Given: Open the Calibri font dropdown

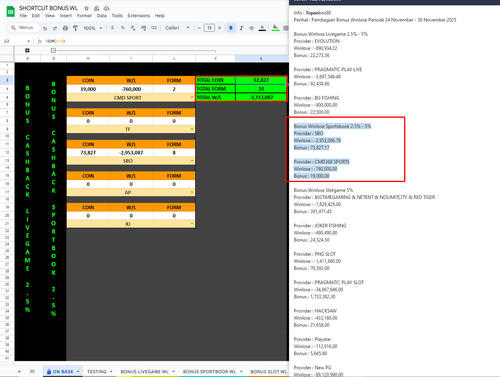Looking at the screenshot, I should tap(177, 28).
